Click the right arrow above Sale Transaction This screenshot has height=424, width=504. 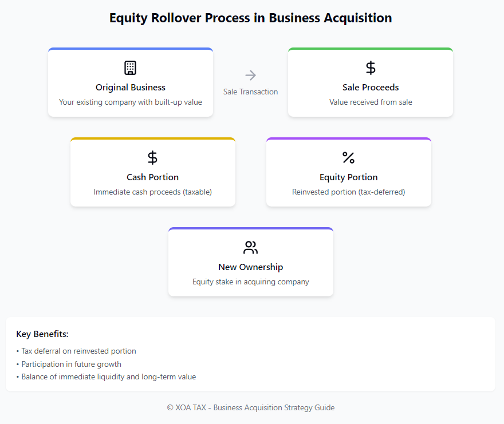[250, 75]
